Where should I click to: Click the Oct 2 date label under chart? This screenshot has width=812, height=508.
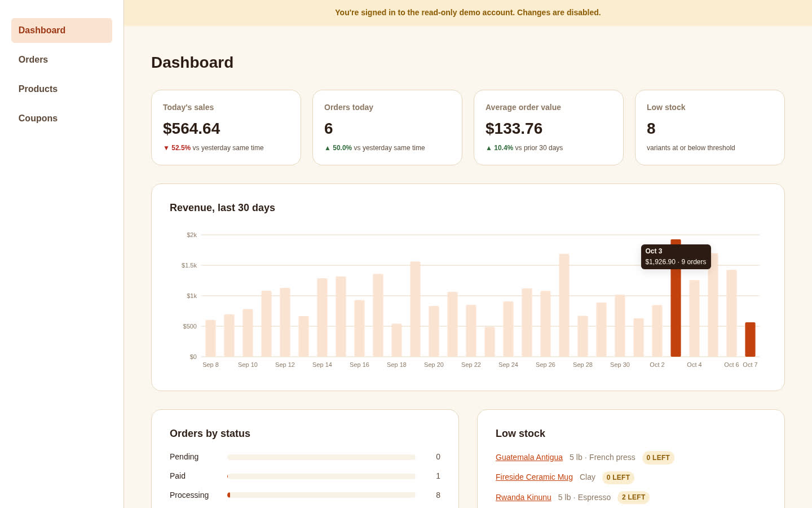[657, 365]
